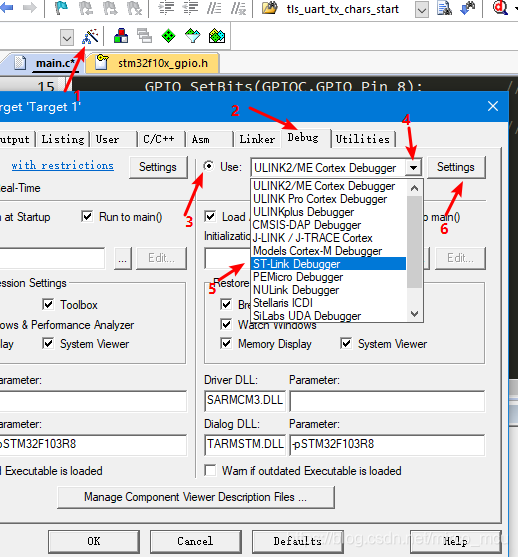Choose CMSIS-DAP Debugger option
518x557 pixels.
[328, 225]
